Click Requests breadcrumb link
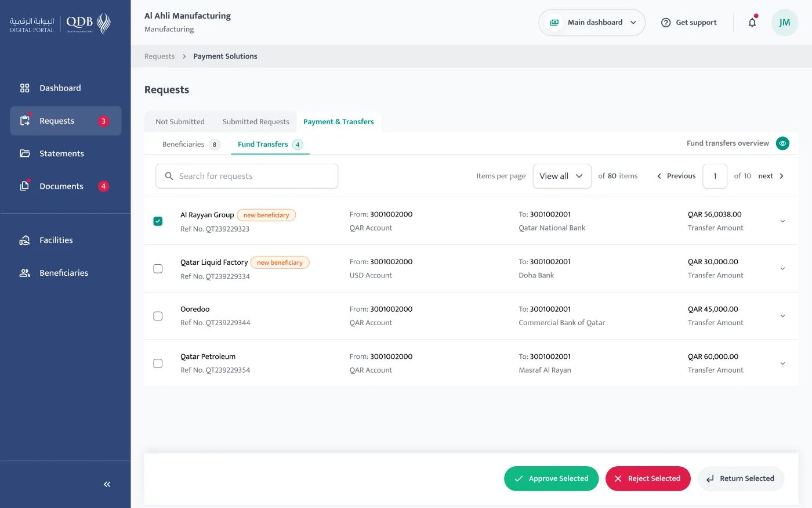 point(159,56)
